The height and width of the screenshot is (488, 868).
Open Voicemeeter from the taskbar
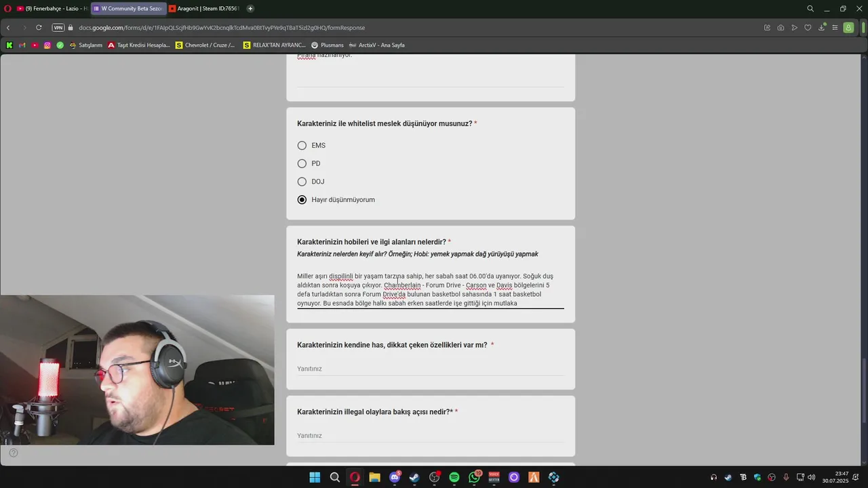494,477
